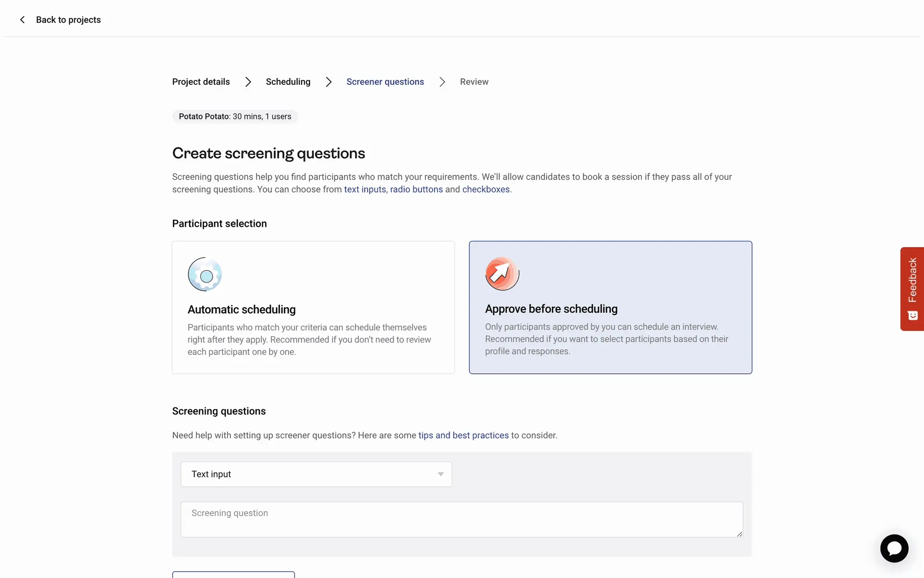Follow the radio buttons link
Image resolution: width=924 pixels, height=578 pixels.
pyautogui.click(x=416, y=189)
